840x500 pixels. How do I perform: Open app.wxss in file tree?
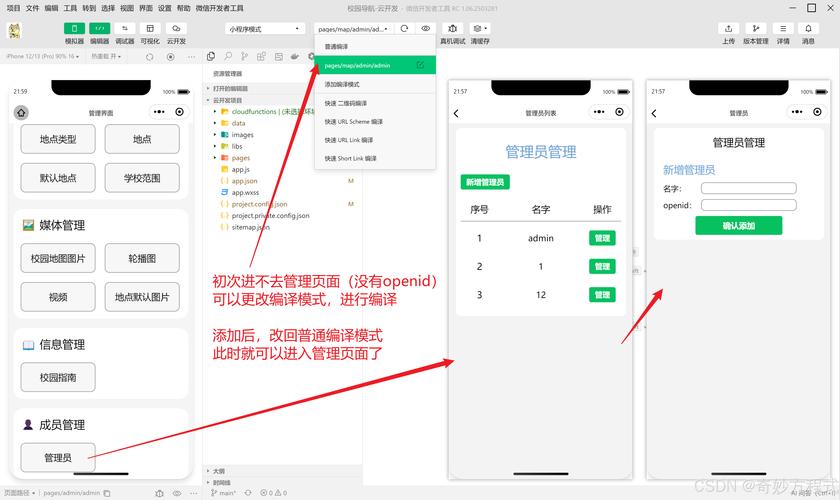point(245,192)
